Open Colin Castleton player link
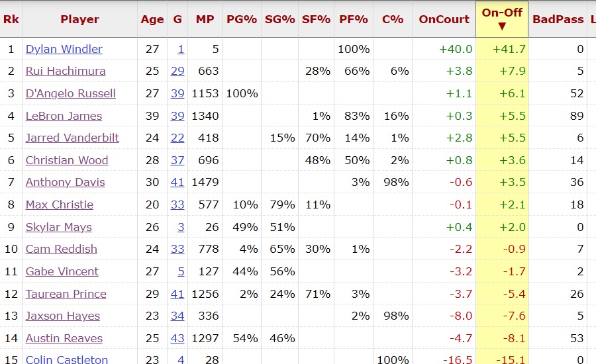This screenshot has width=596, height=364. click(x=66, y=359)
